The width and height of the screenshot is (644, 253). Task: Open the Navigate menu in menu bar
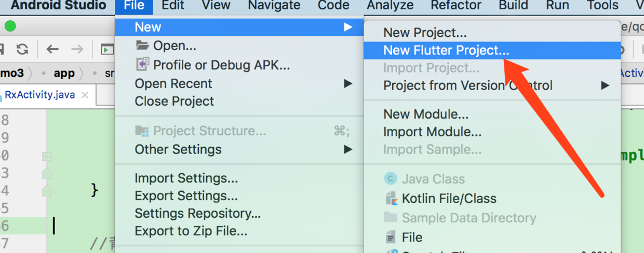tap(274, 6)
